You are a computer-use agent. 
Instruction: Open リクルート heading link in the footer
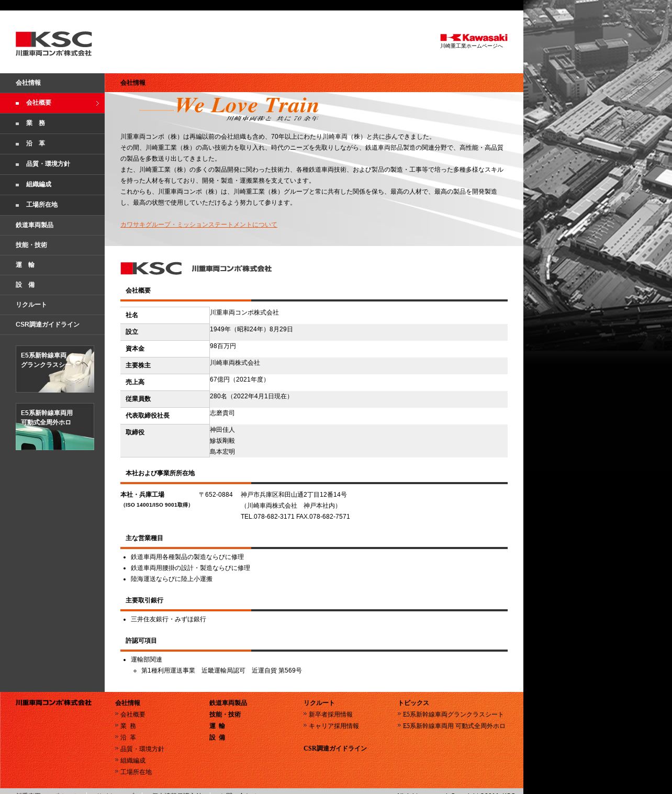tap(319, 703)
